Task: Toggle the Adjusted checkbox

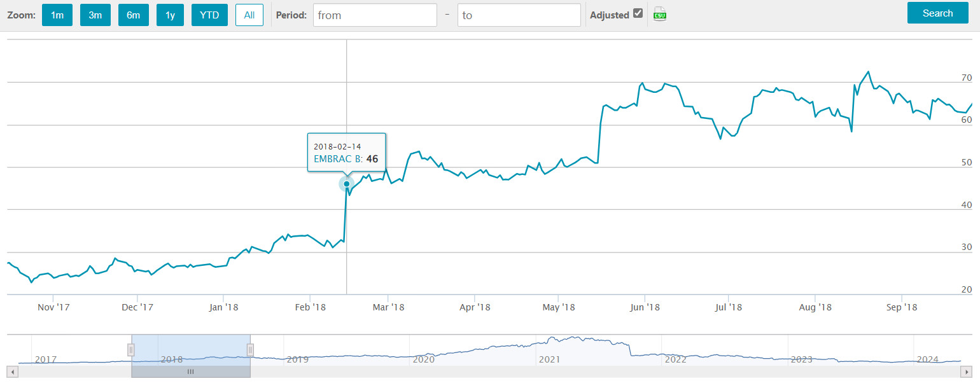Action: coord(638,14)
